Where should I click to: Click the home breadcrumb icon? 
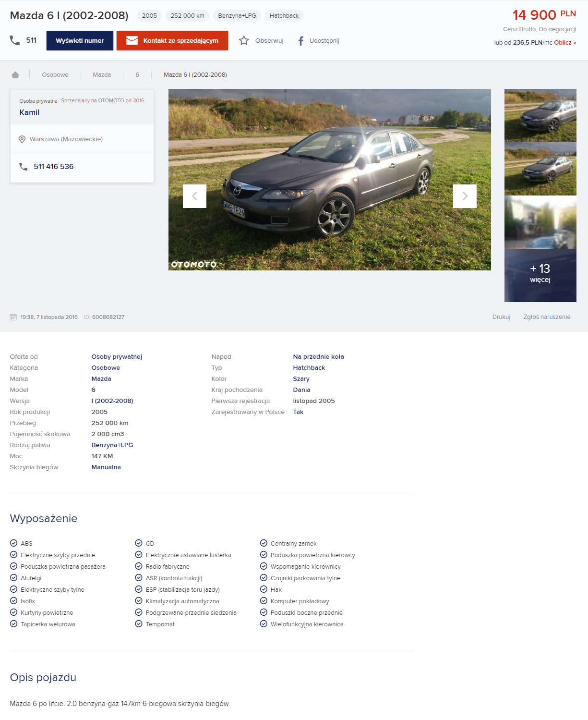point(15,75)
